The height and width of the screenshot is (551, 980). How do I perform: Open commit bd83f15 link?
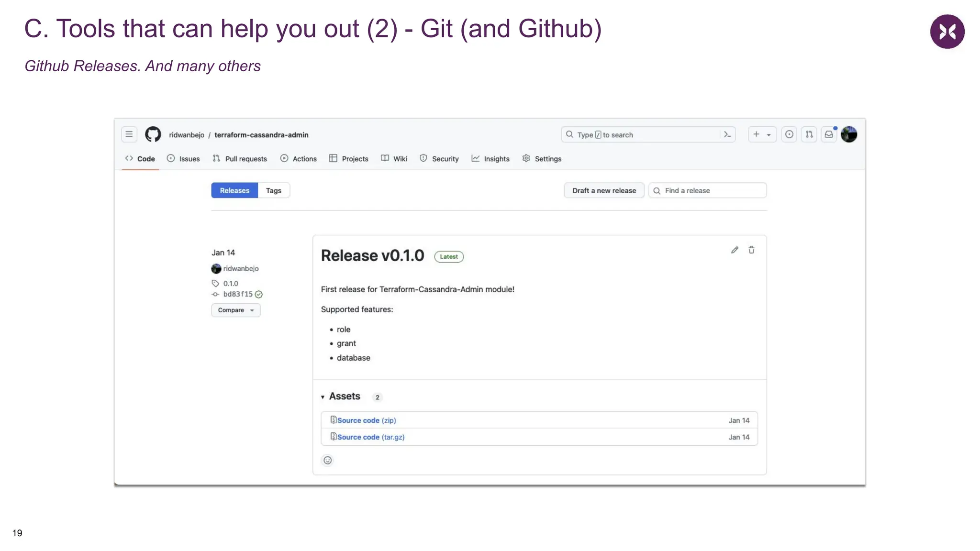coord(238,294)
